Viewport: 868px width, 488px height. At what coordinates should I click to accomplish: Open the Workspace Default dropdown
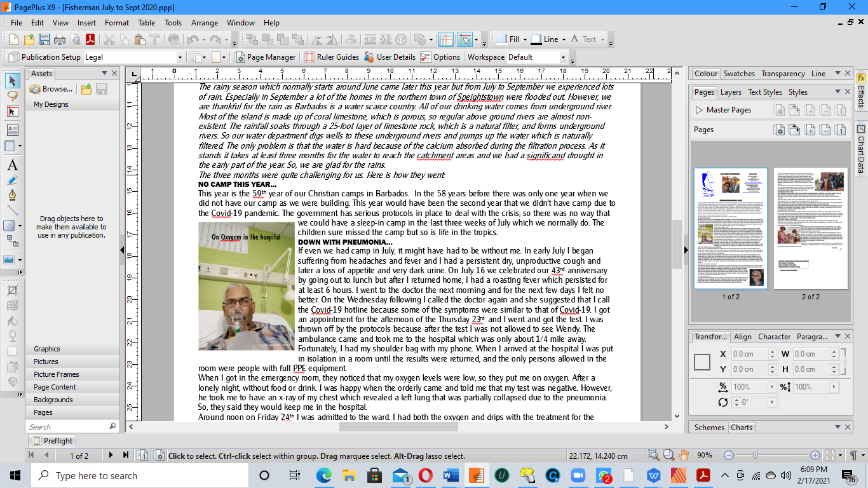click(563, 57)
